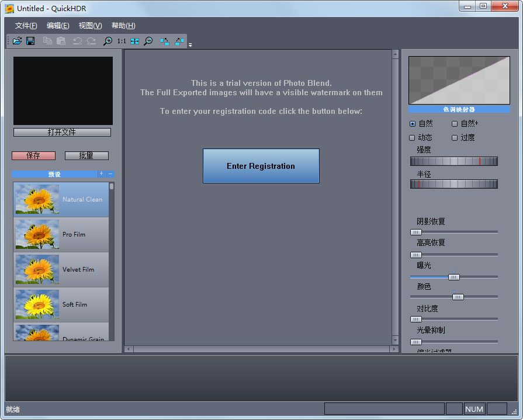Screen dimensions: 523x420
Task: Click the red 保存 button
Action: (33, 155)
